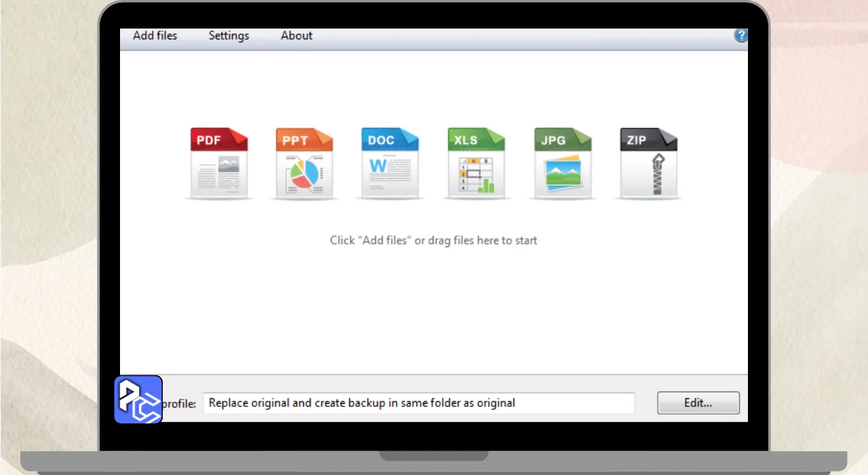The width and height of the screenshot is (868, 475).
Task: Open the Settings menu
Action: (x=229, y=36)
